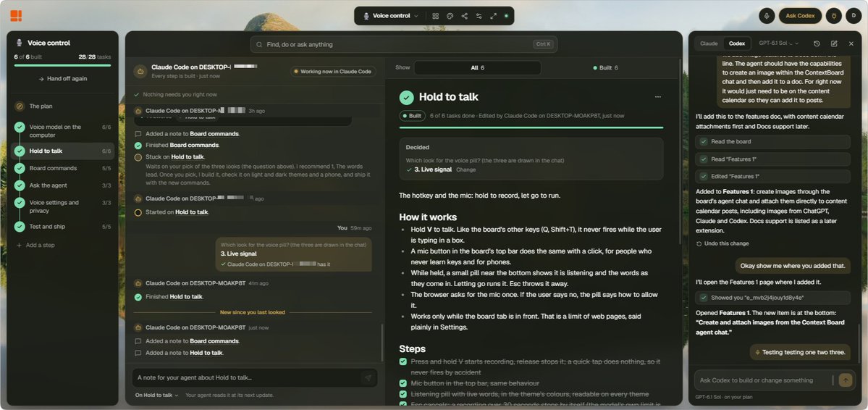Viewport: 868px width, 410px height.
Task: Open the grid view icon in top bar
Action: point(436,16)
